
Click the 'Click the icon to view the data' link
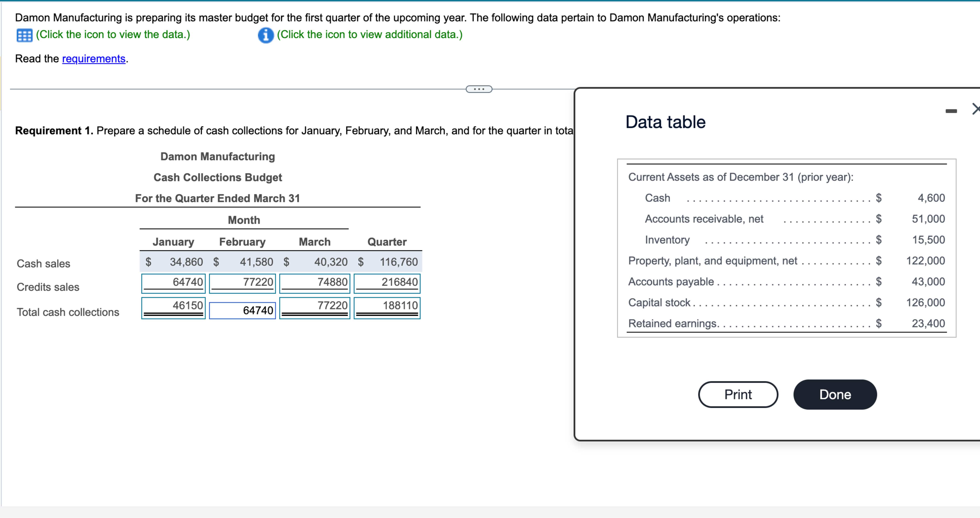(113, 35)
